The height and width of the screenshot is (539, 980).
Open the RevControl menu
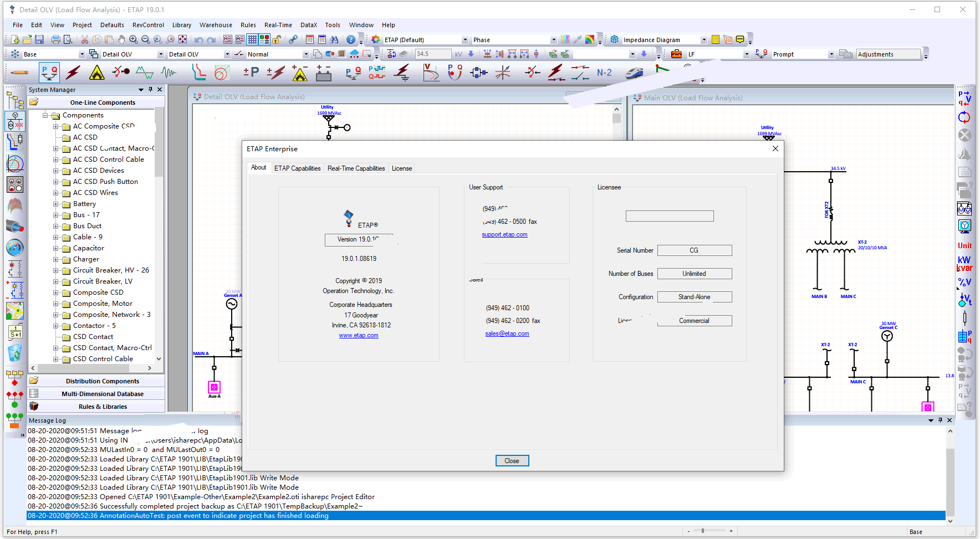click(148, 25)
